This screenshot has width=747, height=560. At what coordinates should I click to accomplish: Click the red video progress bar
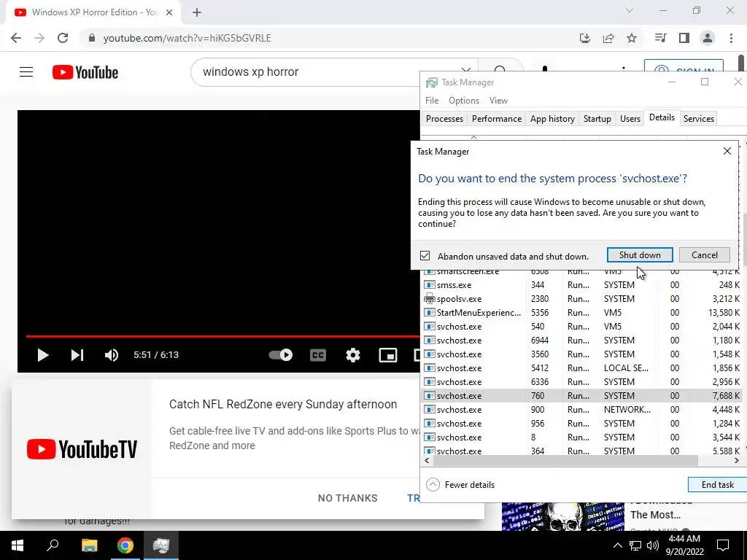coord(222,336)
